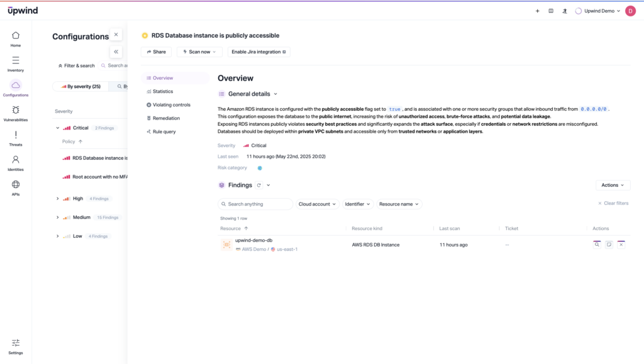Inspect upwind-demo-db with magnifier action icon
The image size is (644, 364).
[597, 245]
